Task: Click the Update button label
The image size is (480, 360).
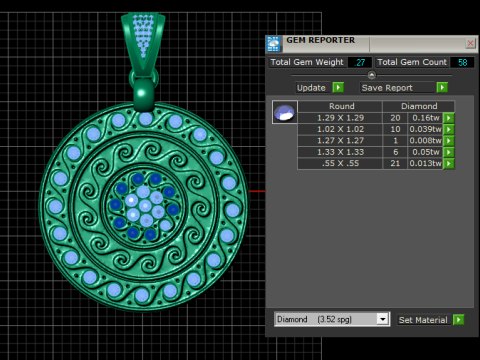Action: pyautogui.click(x=311, y=88)
